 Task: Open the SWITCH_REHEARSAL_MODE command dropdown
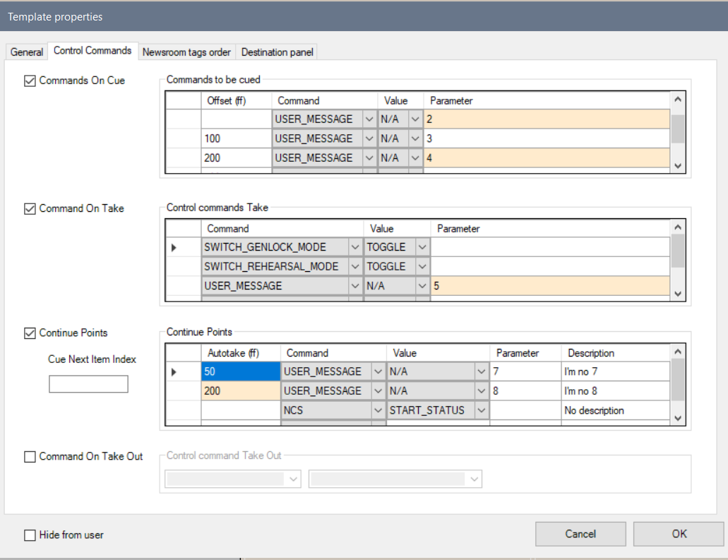point(355,267)
